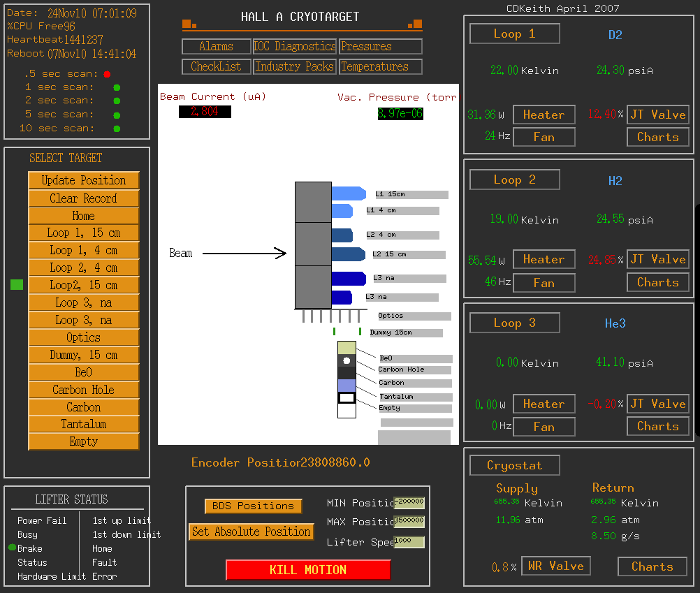
Task: Select the Optics target
Action: point(83,337)
